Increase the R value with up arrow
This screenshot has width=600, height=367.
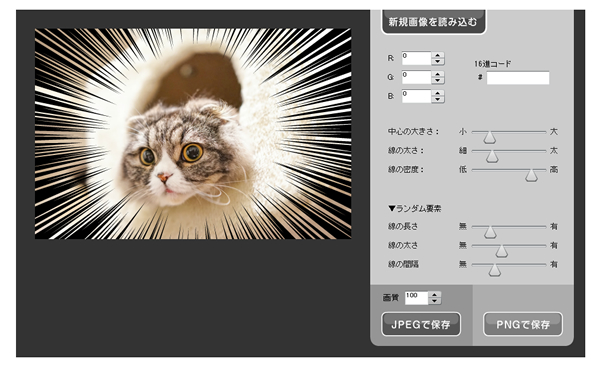[438, 55]
